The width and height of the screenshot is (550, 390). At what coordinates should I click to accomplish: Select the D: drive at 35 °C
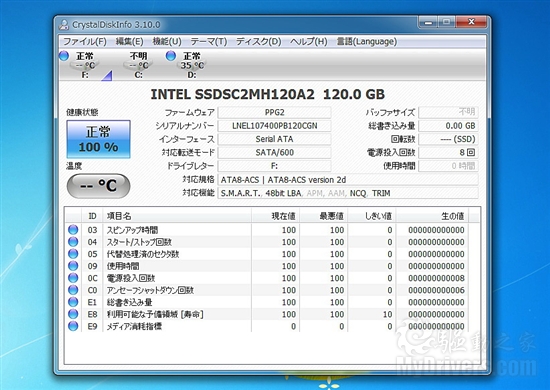point(186,65)
